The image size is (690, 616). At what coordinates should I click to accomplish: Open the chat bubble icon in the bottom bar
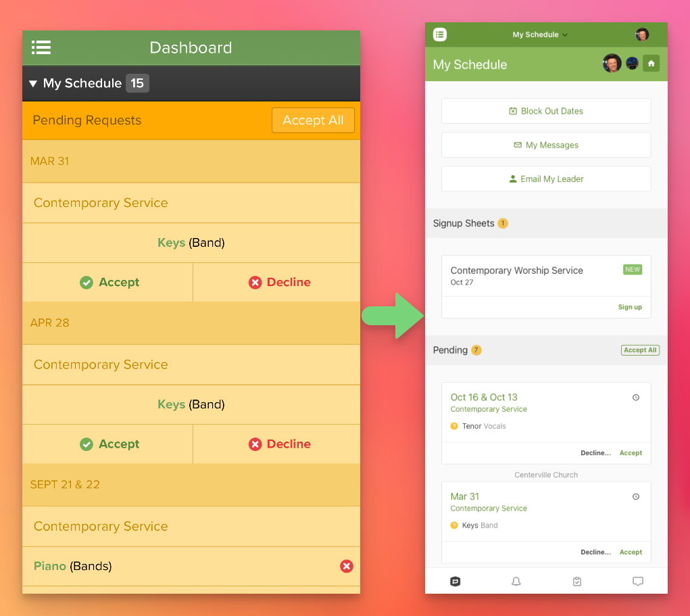[x=637, y=582]
